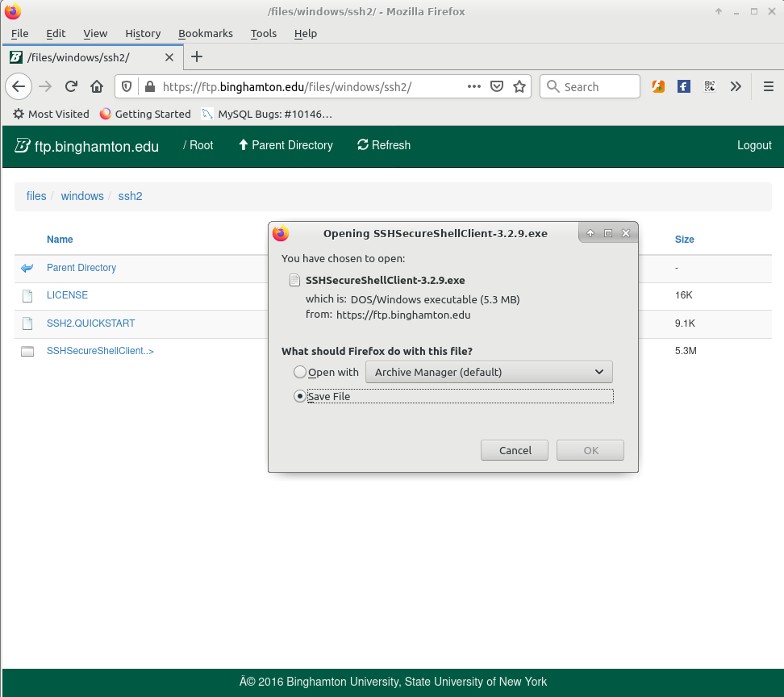Click the QR code extension icon

(x=710, y=86)
